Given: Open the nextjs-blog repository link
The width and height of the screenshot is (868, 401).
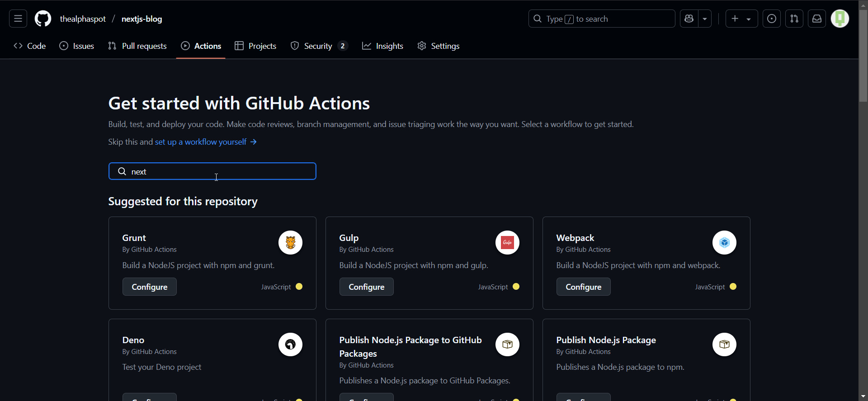Looking at the screenshot, I should [142, 19].
